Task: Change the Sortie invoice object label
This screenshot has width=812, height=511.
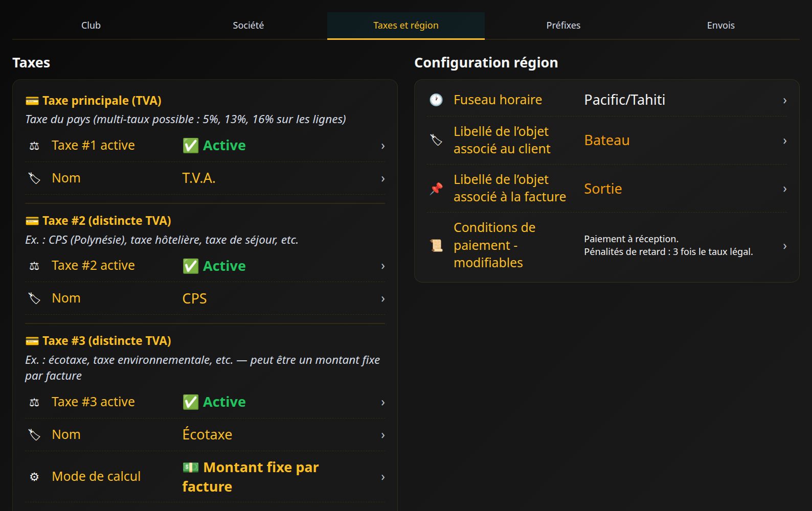Action: tap(603, 189)
